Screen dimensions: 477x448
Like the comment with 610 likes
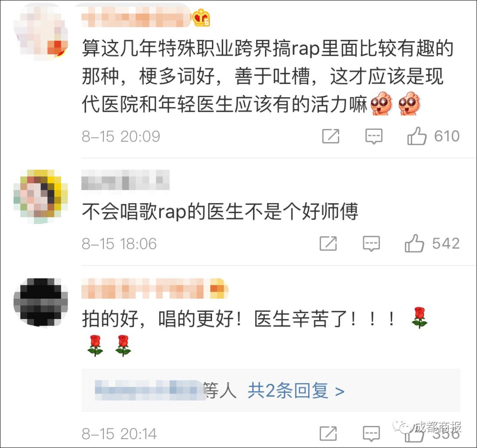[x=417, y=136]
